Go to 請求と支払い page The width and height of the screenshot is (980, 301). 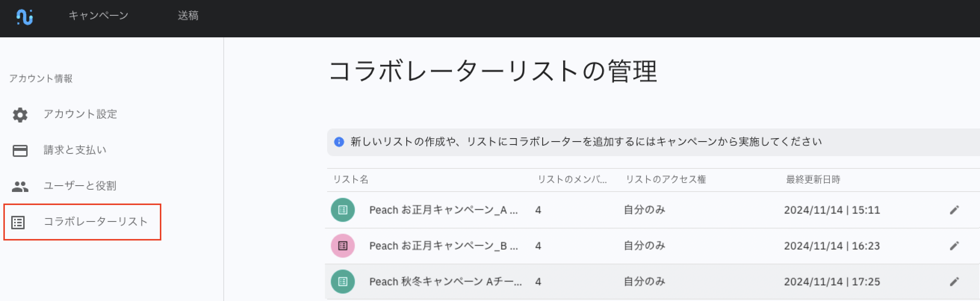coord(75,150)
